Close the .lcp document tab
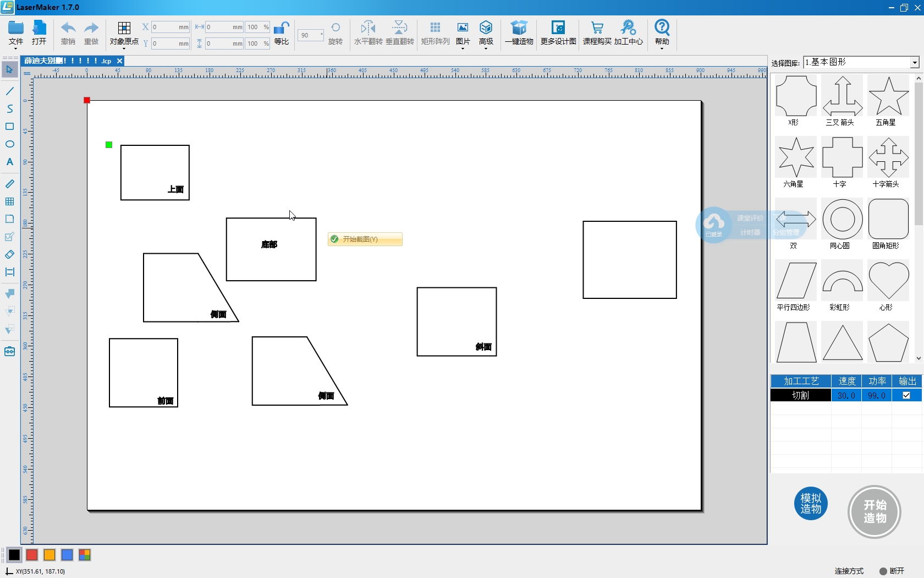Image resolution: width=924 pixels, height=578 pixels. tap(119, 61)
